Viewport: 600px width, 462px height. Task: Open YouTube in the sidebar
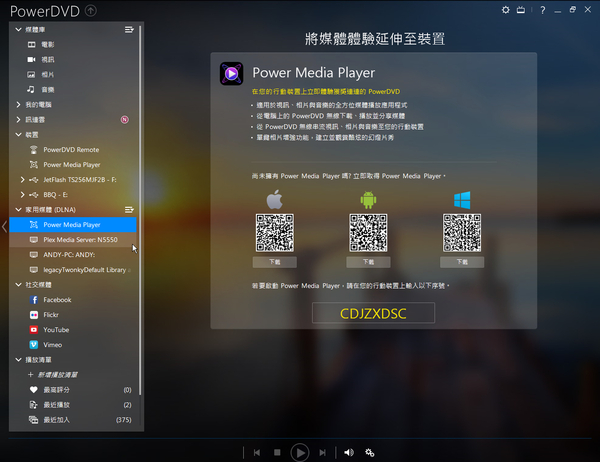point(55,329)
